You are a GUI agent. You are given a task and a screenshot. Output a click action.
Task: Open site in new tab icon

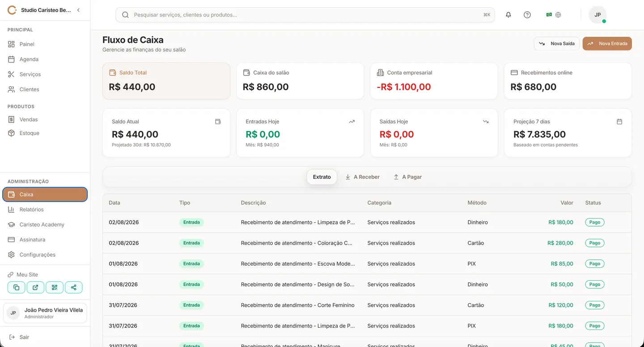tap(35, 288)
